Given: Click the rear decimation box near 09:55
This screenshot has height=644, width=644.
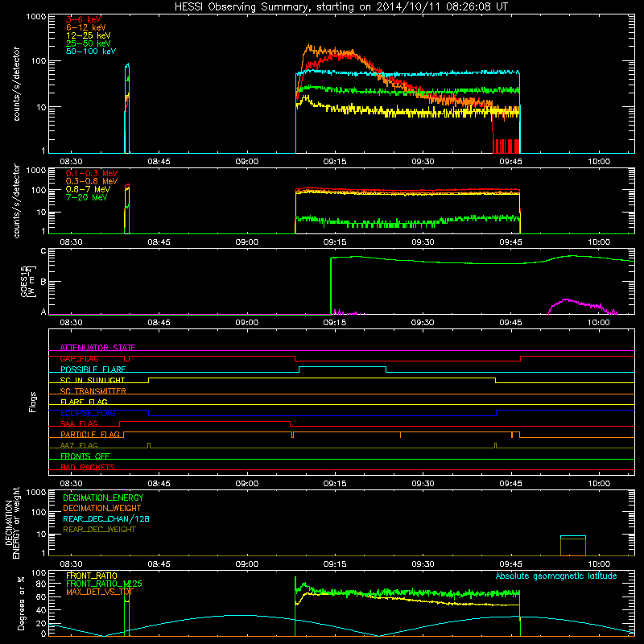Looking at the screenshot, I should (573, 546).
